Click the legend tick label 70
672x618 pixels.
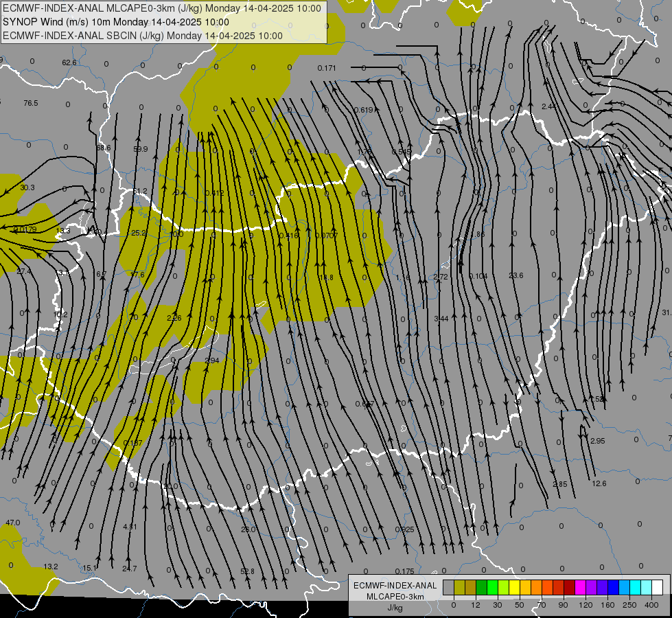[542, 605]
